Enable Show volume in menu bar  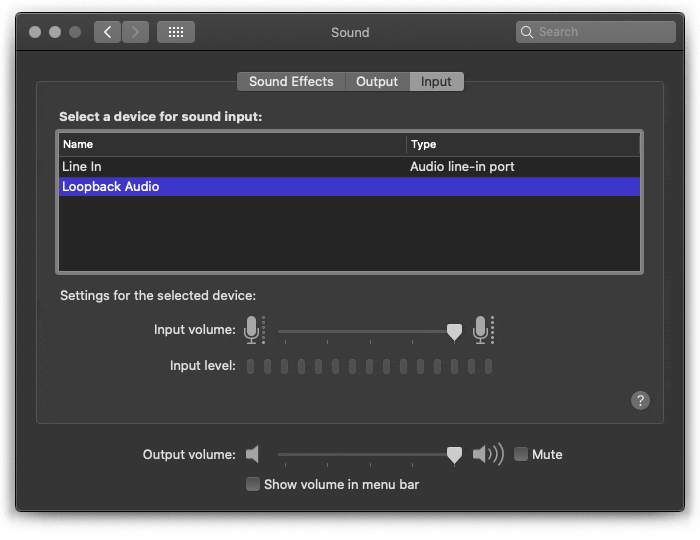[253, 484]
